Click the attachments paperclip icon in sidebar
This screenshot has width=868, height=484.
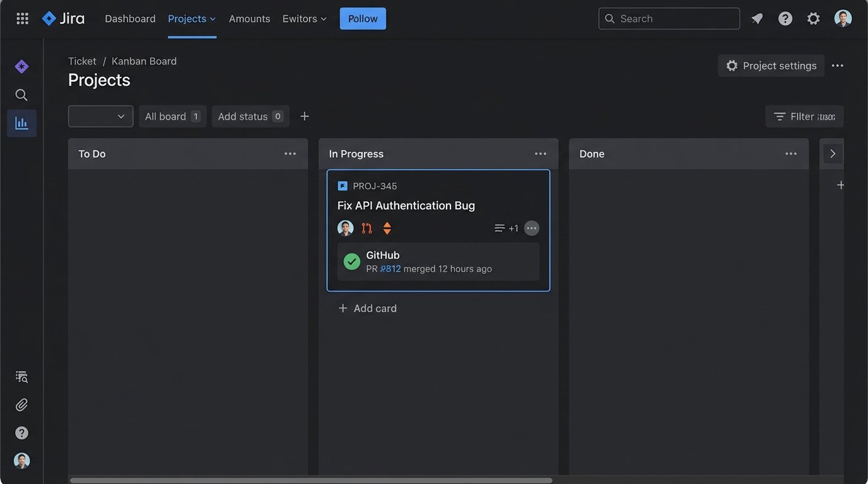(21, 404)
